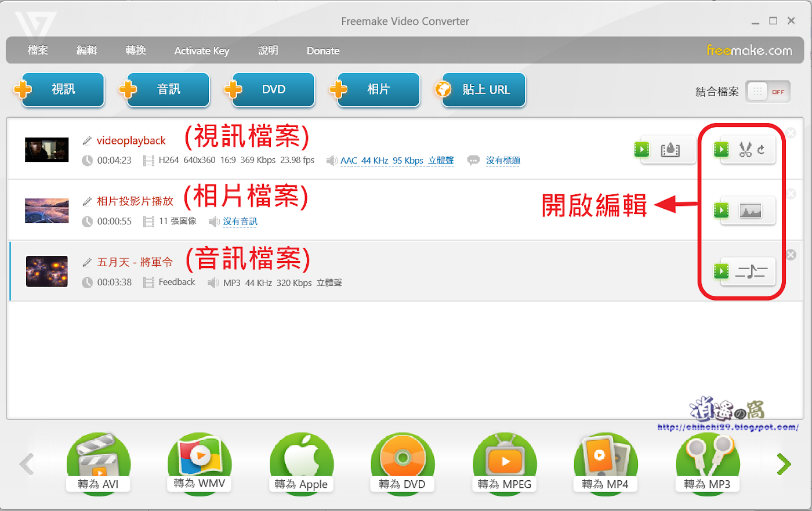Open the Donate menu
Image resolution: width=812 pixels, height=511 pixels.
coord(323,50)
